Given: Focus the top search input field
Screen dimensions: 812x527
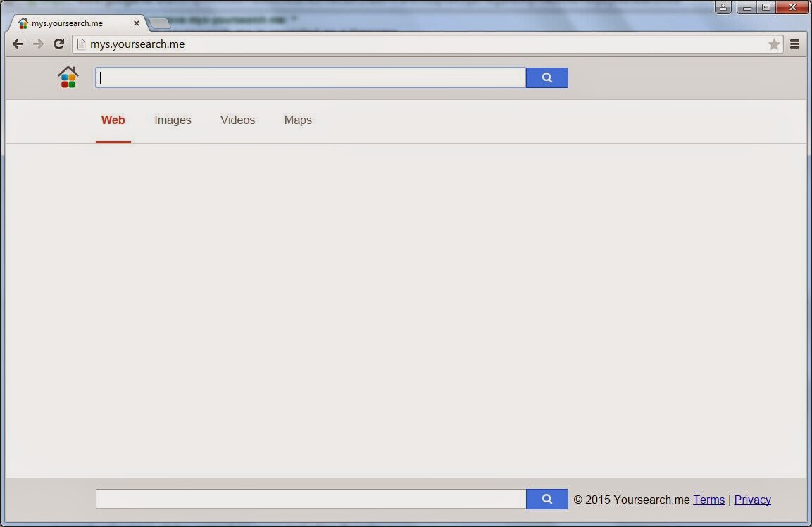Looking at the screenshot, I should click(x=311, y=77).
